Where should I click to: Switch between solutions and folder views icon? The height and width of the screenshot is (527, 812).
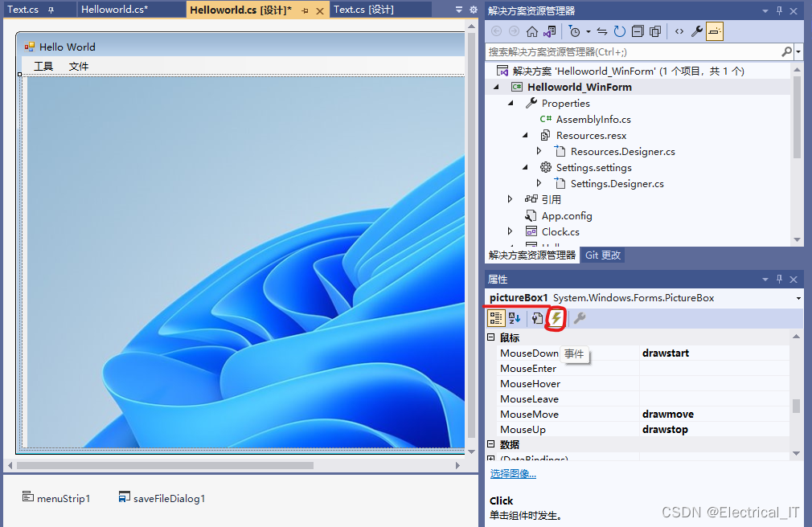tap(549, 31)
